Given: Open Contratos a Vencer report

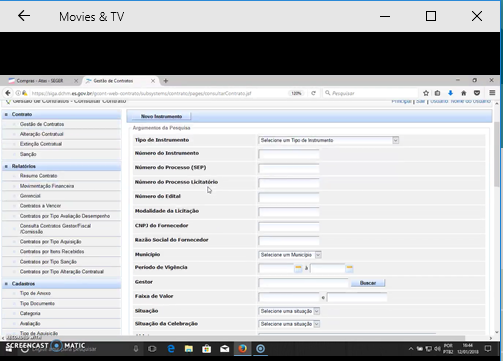Looking at the screenshot, I should pyautogui.click(x=40, y=206).
